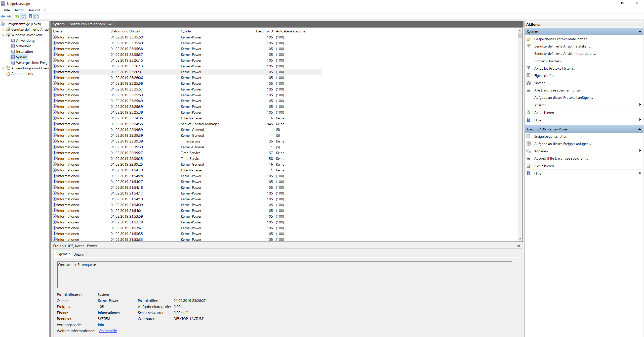Click the 'Gespeicherte Protokolldatei öffnen' folder icon

pos(529,39)
